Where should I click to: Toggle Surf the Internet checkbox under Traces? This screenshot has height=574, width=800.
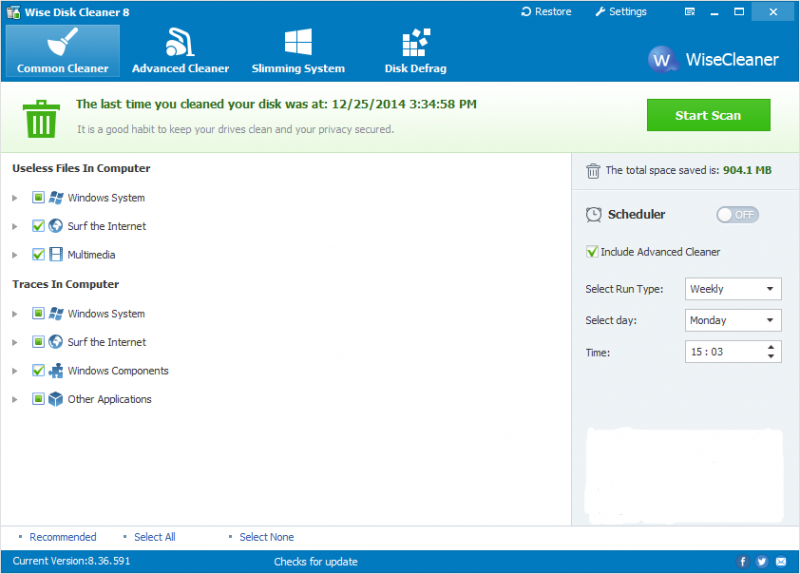click(38, 342)
